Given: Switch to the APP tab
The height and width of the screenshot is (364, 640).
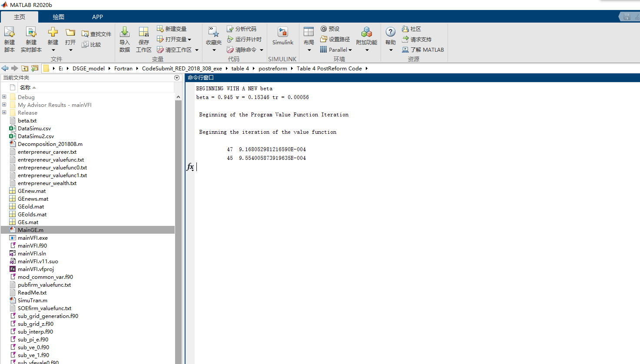Looking at the screenshot, I should pyautogui.click(x=97, y=17).
